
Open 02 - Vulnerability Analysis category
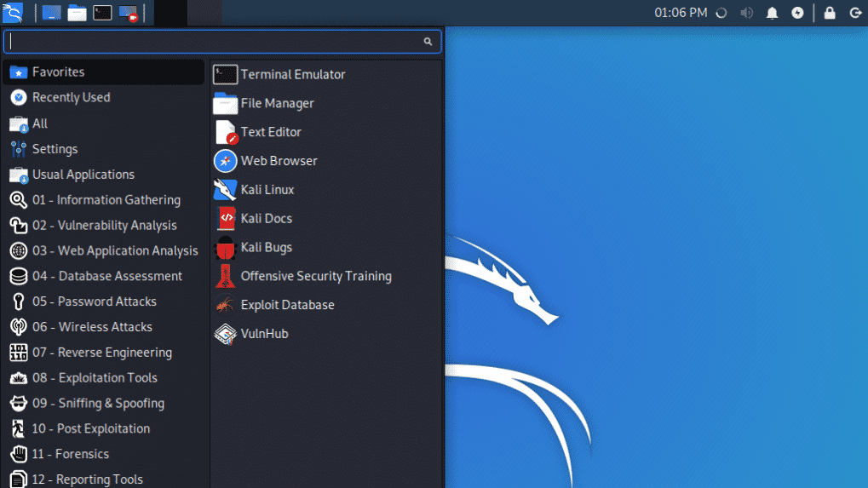coord(104,225)
